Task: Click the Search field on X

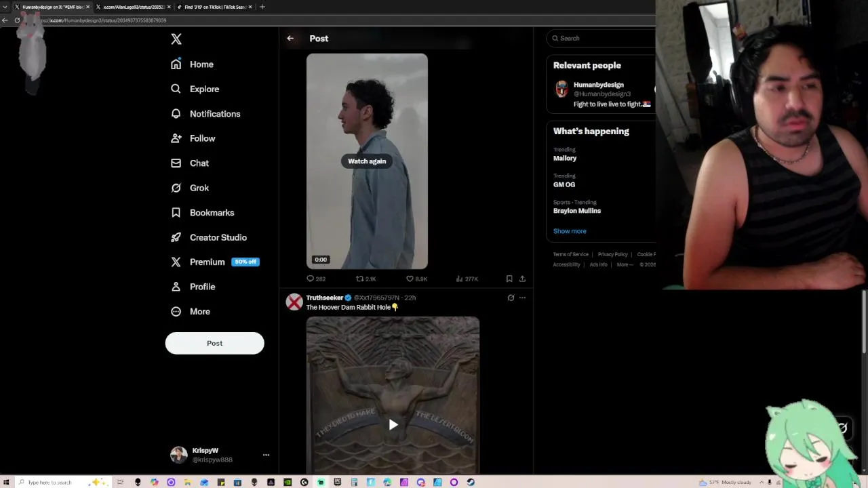Action: (x=601, y=39)
